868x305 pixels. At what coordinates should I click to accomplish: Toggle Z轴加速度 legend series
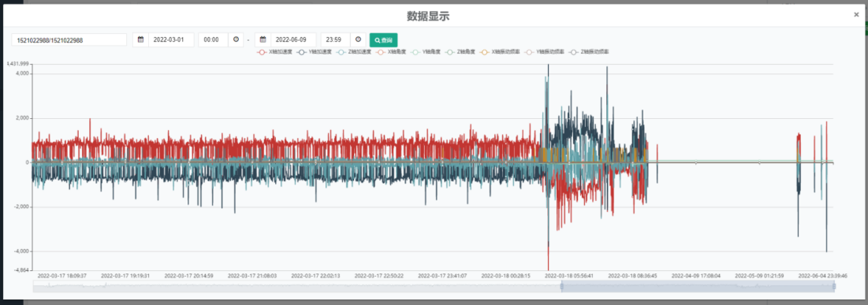354,52
